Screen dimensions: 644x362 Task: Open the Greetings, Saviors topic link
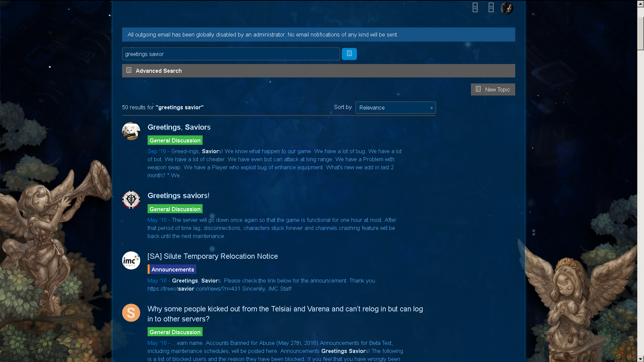(179, 127)
